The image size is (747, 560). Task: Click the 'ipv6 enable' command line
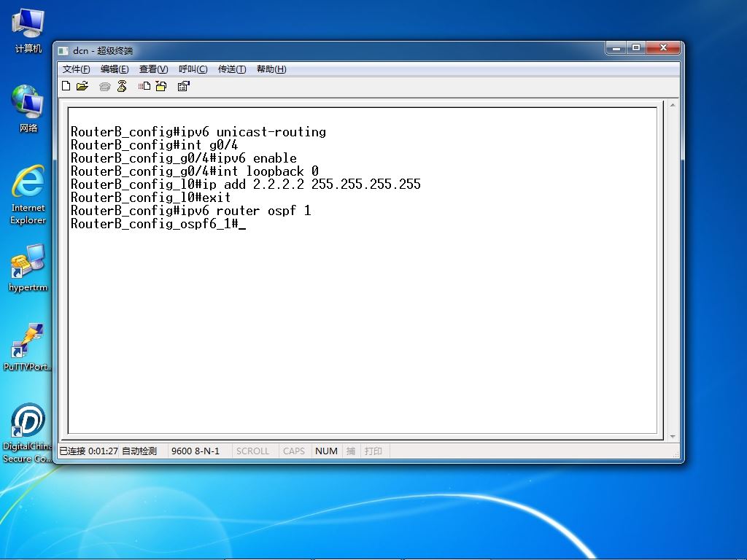[183, 158]
